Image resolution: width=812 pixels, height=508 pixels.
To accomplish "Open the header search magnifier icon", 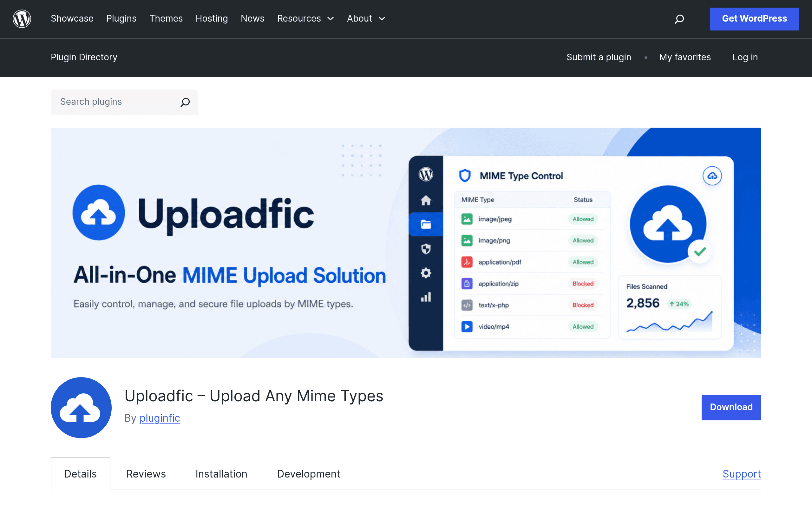I will 679,19.
